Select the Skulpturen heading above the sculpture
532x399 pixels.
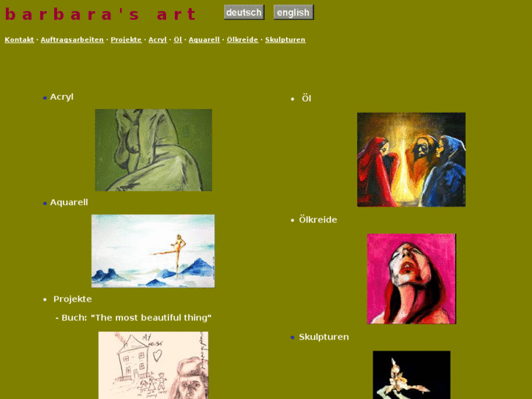tap(323, 337)
